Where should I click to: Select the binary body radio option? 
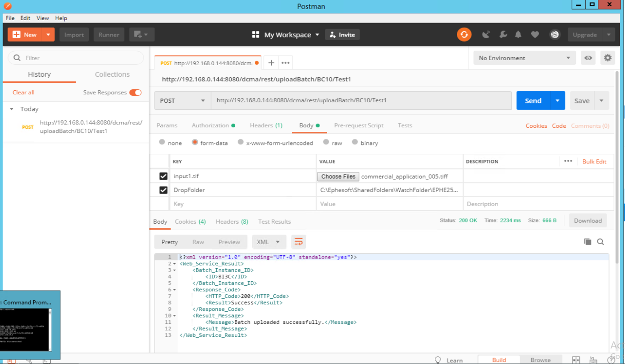[355, 142]
